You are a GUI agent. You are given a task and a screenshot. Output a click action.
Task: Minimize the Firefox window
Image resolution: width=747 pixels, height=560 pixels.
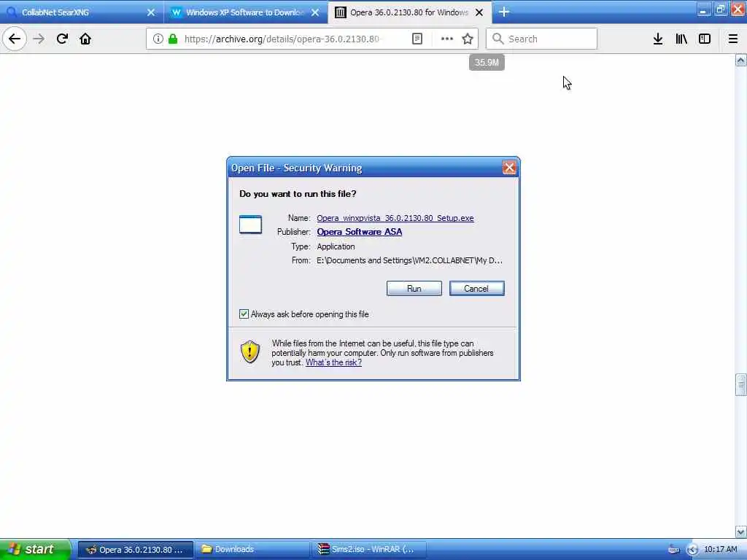(x=704, y=9)
